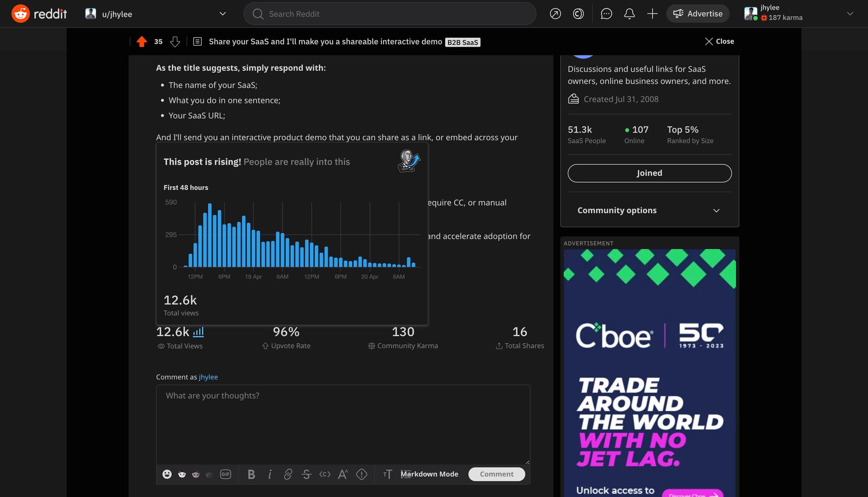Click the Joined community button
This screenshot has height=497, width=868.
[x=649, y=173]
